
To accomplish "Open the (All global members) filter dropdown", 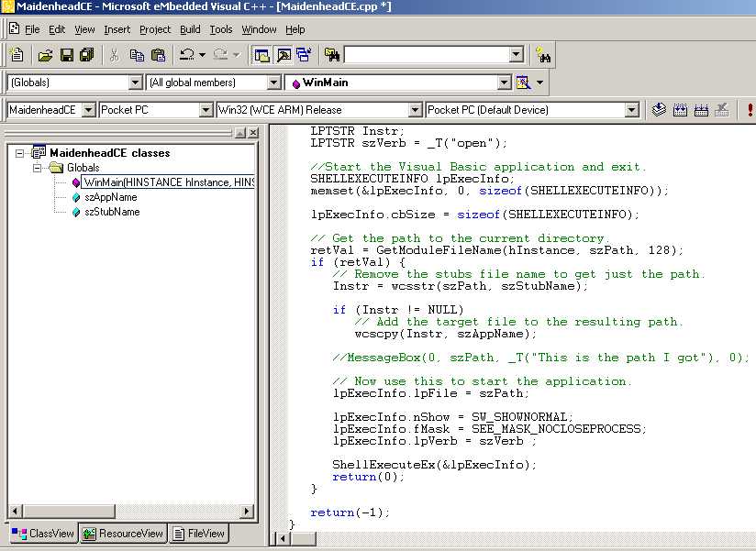I will coord(273,83).
